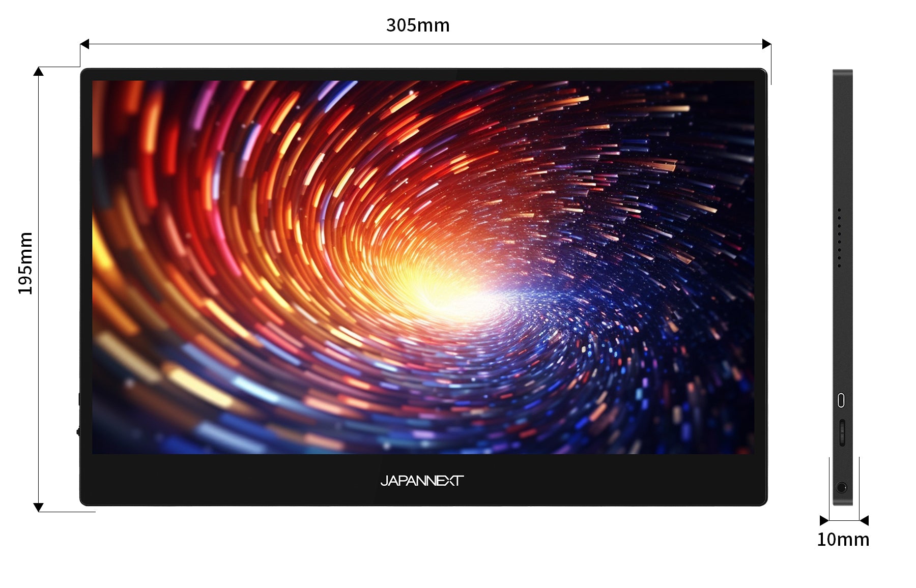Click the left arrowhead of the 10mm marker
The height and width of the screenshot is (588, 916).
[824, 520]
